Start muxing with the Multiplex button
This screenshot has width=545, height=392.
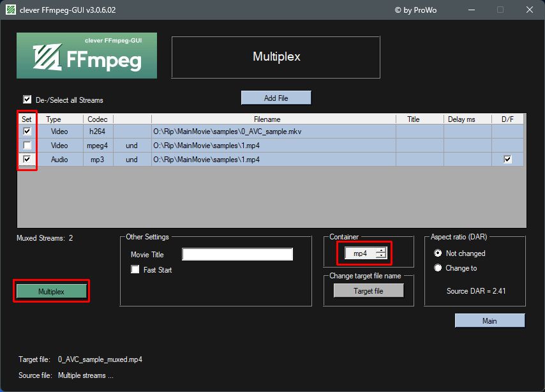pyautogui.click(x=52, y=292)
